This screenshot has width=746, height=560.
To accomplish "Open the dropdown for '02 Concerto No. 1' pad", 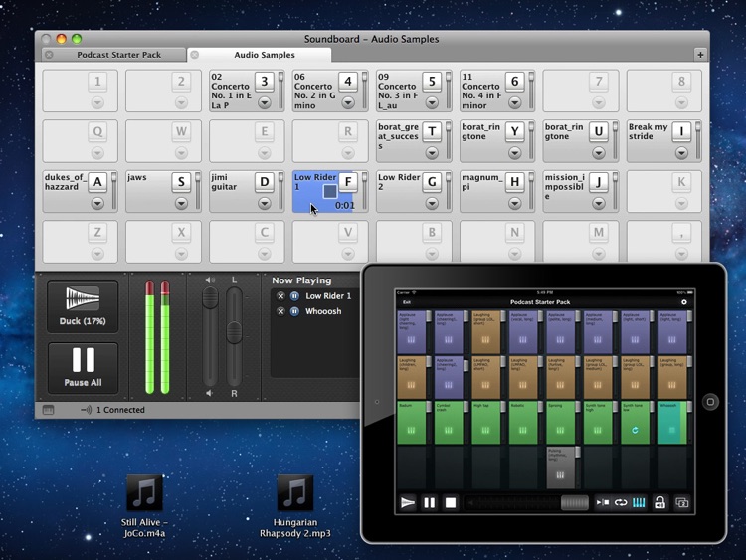I will tap(264, 102).
